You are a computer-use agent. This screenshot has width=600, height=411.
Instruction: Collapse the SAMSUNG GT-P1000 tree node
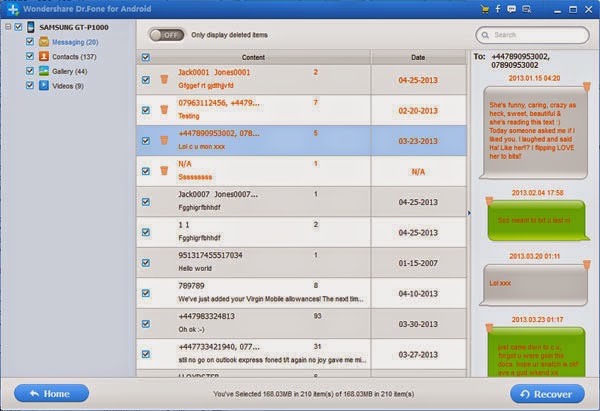pyautogui.click(x=8, y=27)
